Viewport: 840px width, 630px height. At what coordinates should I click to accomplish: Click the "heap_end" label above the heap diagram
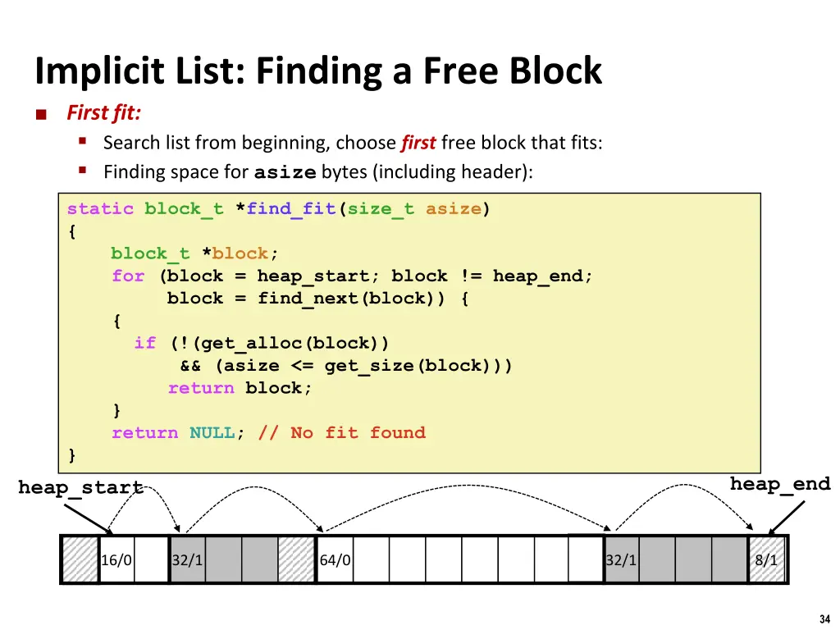click(x=780, y=484)
